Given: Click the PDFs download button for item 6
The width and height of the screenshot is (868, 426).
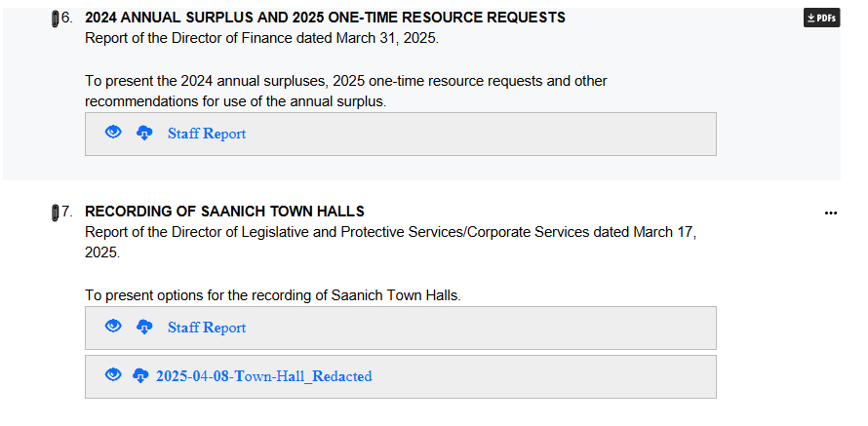Looking at the screenshot, I should (x=821, y=18).
